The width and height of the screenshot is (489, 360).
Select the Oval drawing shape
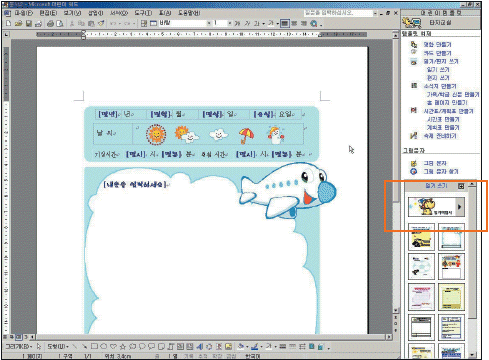click(x=104, y=347)
